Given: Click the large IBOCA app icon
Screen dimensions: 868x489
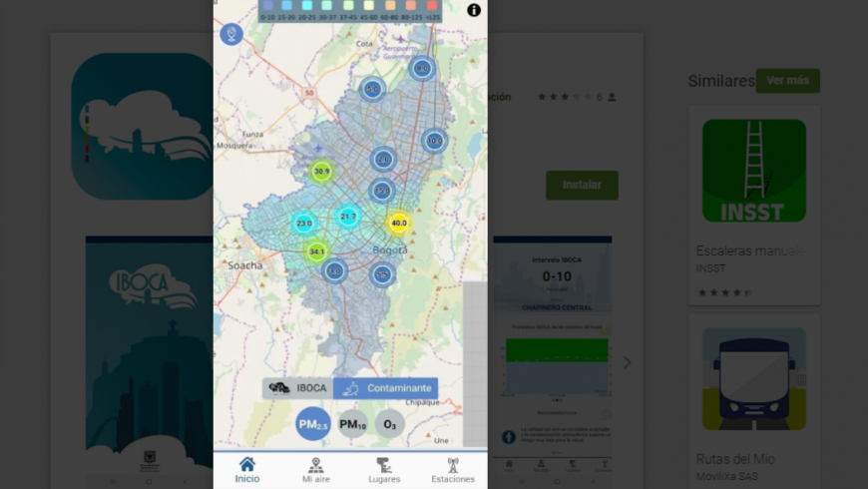Looking at the screenshot, I should [x=143, y=127].
